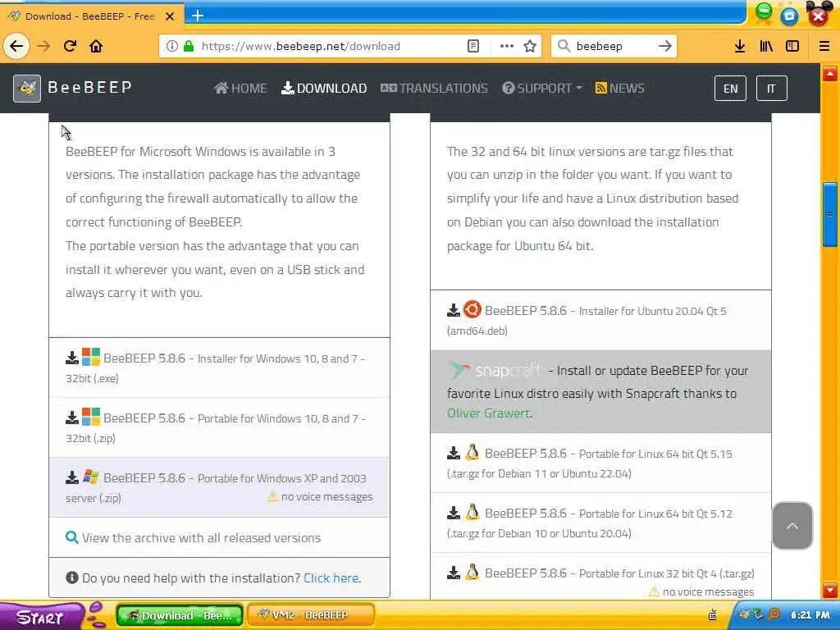Close the Download - BeeBEEP tab
The width and height of the screenshot is (840, 630).
170,16
